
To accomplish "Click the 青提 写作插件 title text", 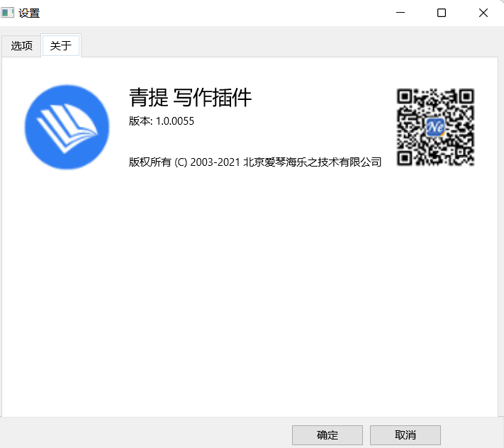I will [190, 97].
